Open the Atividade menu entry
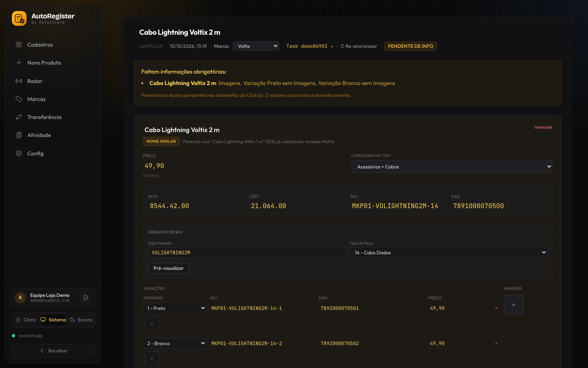The image size is (588, 368). point(53,135)
